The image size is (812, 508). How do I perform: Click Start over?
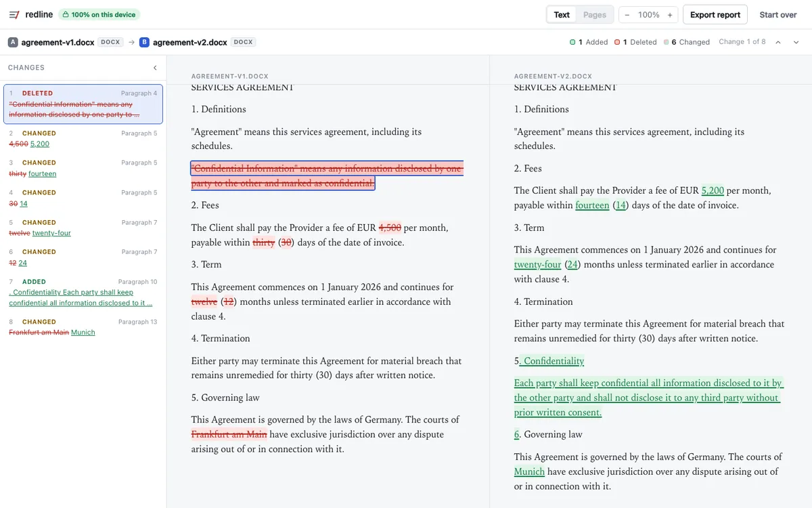tap(777, 14)
